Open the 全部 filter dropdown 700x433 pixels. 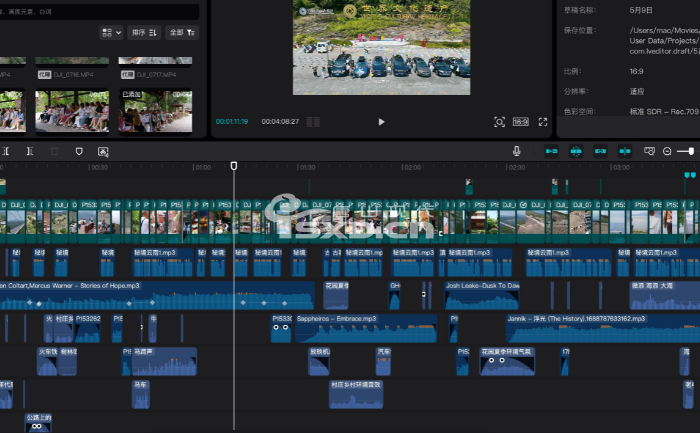click(182, 32)
